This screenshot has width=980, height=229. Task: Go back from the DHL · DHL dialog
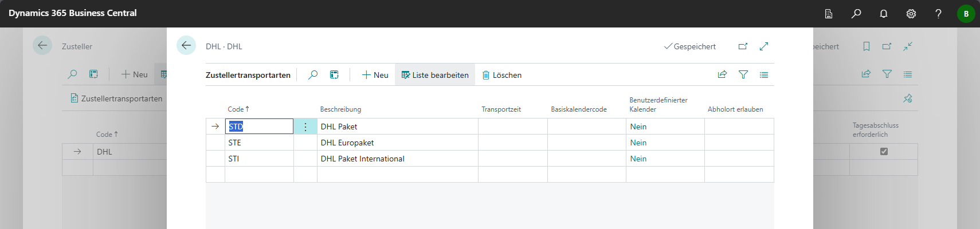186,45
